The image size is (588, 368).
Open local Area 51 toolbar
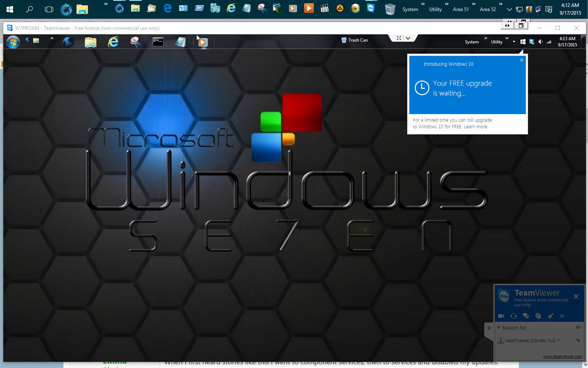point(461,9)
